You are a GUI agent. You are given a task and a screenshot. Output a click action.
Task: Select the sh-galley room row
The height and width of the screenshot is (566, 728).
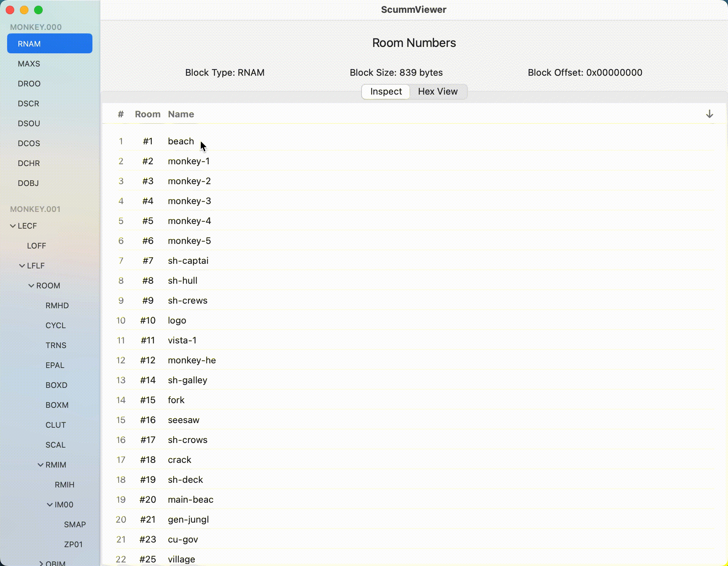[x=187, y=380]
